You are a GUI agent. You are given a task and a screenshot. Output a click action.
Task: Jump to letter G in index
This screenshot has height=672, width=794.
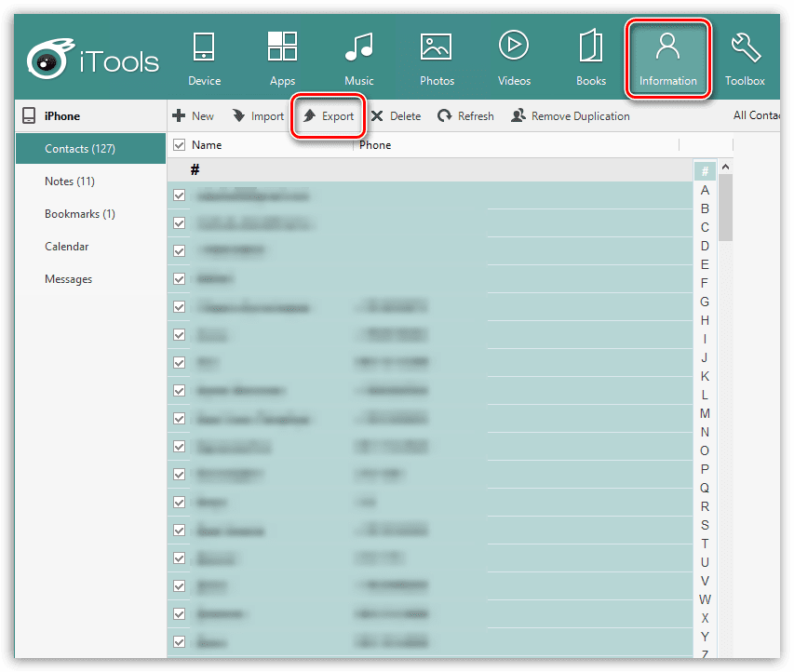[705, 302]
